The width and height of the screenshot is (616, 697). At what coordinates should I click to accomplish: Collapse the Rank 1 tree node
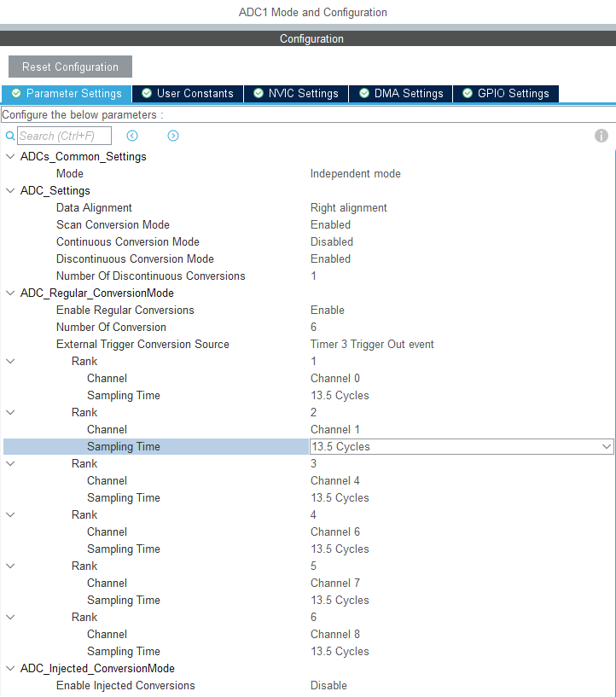coord(10,361)
